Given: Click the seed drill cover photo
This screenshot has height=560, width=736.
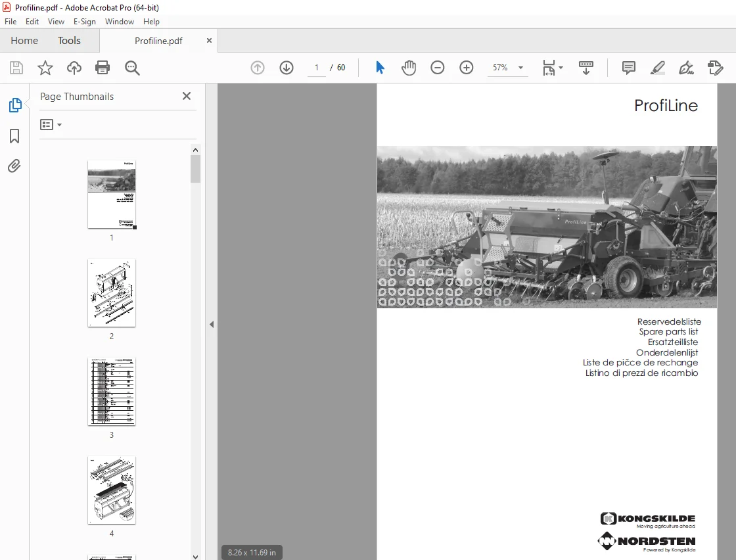Looking at the screenshot, I should [x=547, y=227].
